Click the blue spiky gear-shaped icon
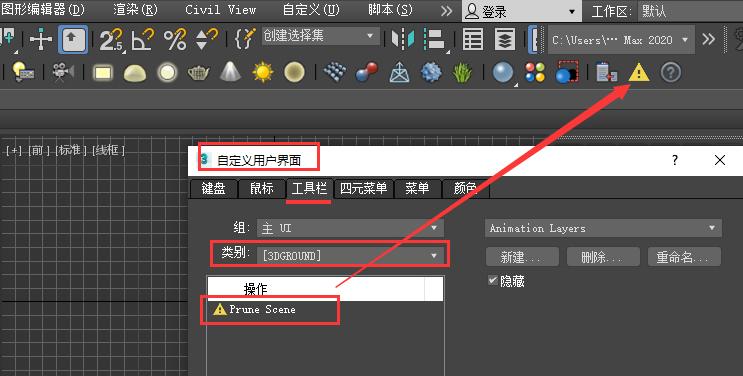 coord(431,73)
